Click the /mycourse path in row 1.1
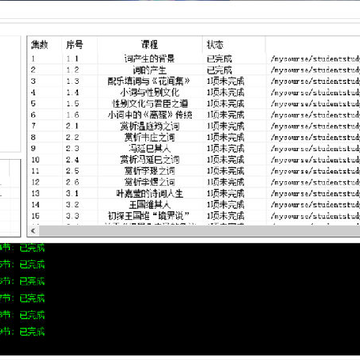This screenshot has width=360, height=360. click(315, 59)
